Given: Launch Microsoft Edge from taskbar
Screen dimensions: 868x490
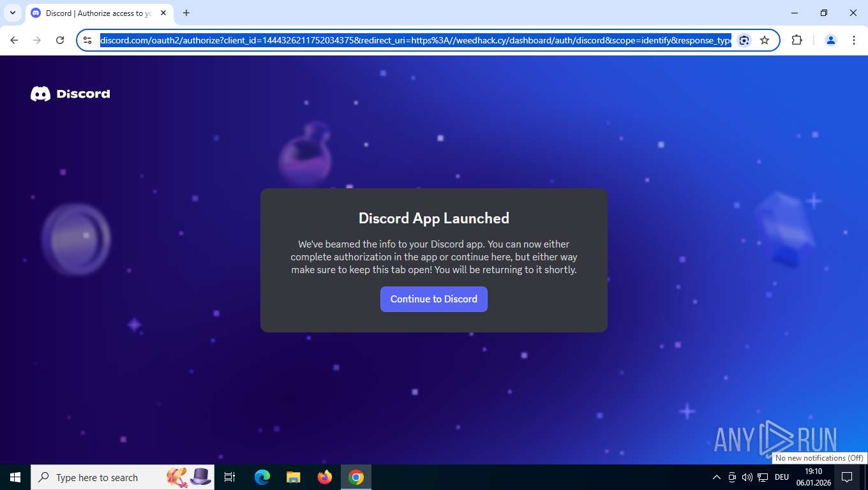Looking at the screenshot, I should point(262,477).
